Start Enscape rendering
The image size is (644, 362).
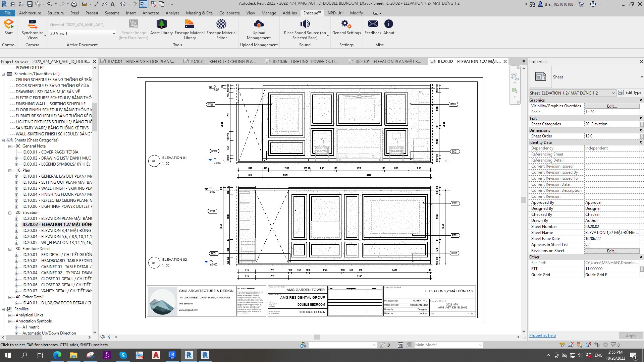coord(9,27)
